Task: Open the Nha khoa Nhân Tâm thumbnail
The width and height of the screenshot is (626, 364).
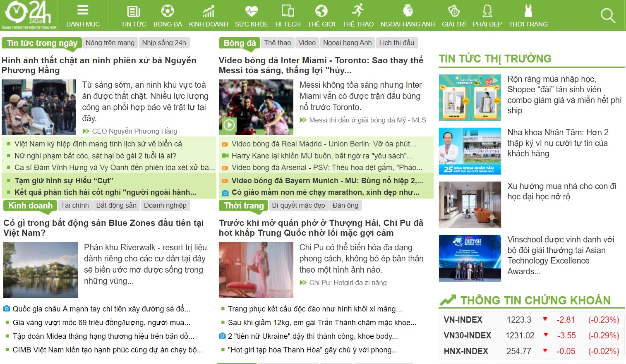Action: point(470,151)
